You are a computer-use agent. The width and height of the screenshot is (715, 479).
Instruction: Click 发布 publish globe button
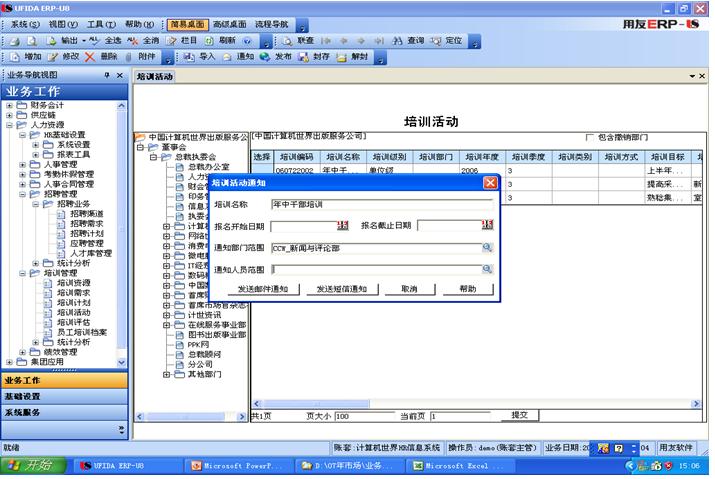click(x=275, y=57)
